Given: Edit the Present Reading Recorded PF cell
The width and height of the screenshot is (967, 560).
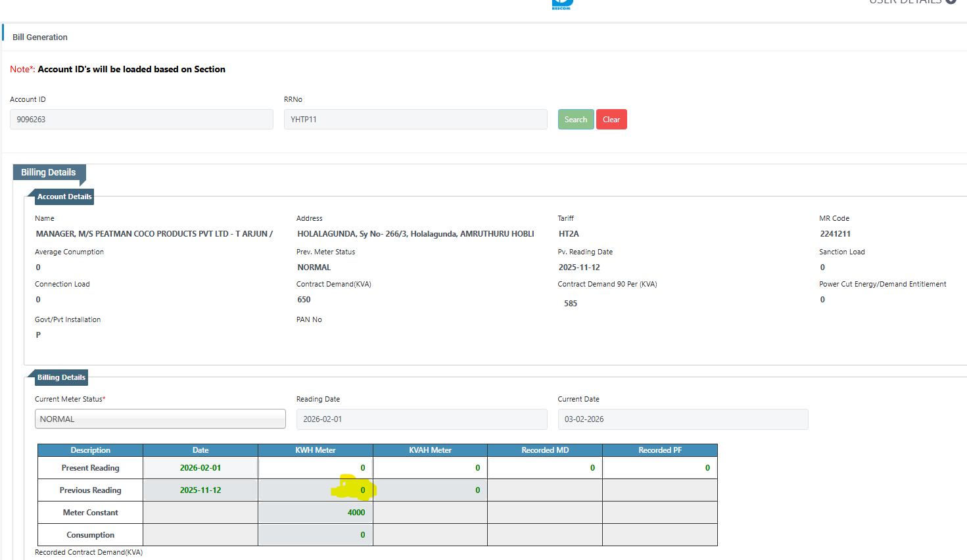Looking at the screenshot, I should 659,468.
